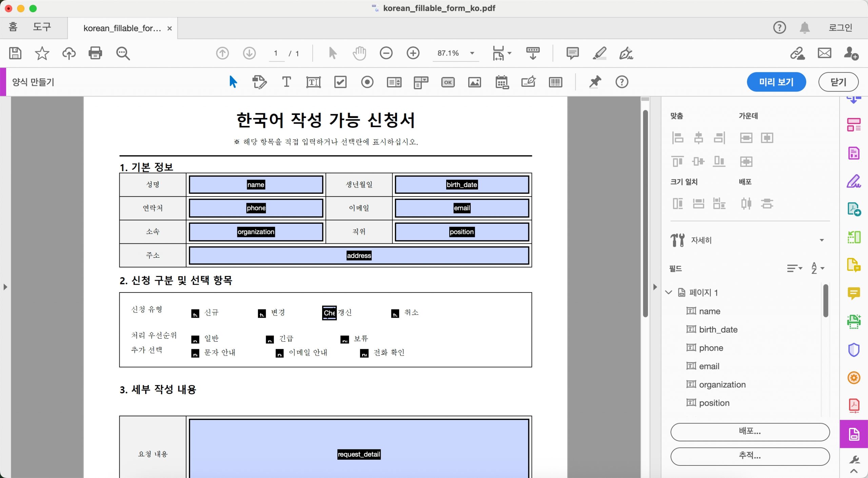This screenshot has width=868, height=478.
Task: Pin the selected form tool
Action: click(x=595, y=82)
